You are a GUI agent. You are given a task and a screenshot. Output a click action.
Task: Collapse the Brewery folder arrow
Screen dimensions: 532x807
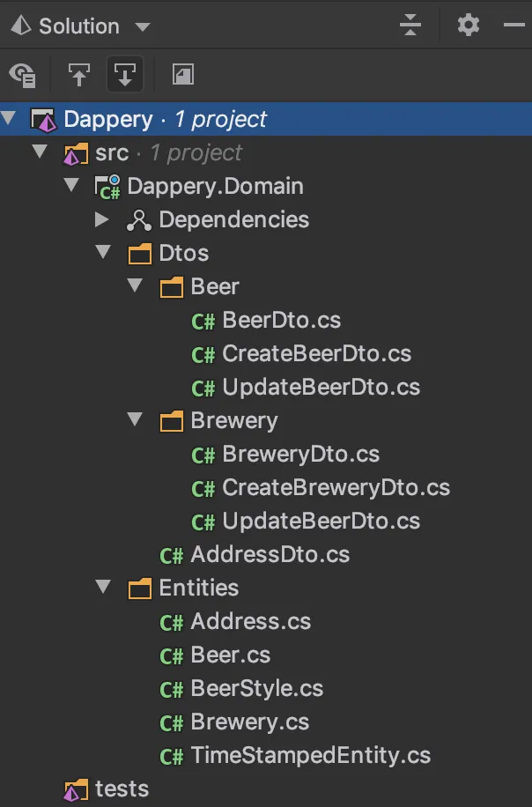pyautogui.click(x=135, y=419)
